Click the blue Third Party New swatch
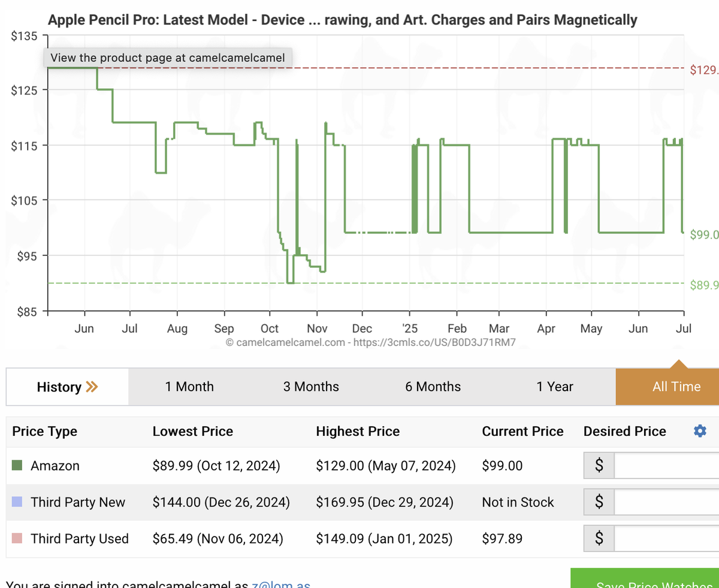Screen dimensions: 719x588 pyautogui.click(x=17, y=502)
